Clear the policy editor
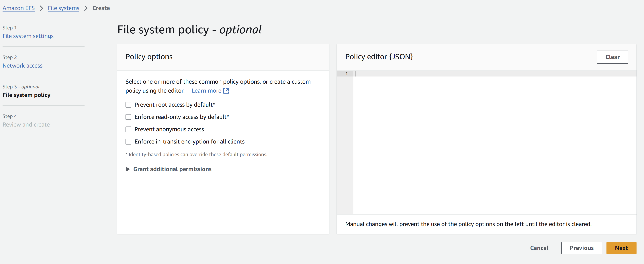The width and height of the screenshot is (644, 264). tap(612, 57)
